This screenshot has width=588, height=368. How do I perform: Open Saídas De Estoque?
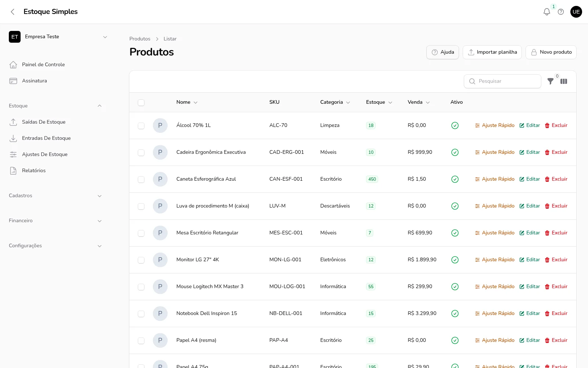tap(56, 122)
